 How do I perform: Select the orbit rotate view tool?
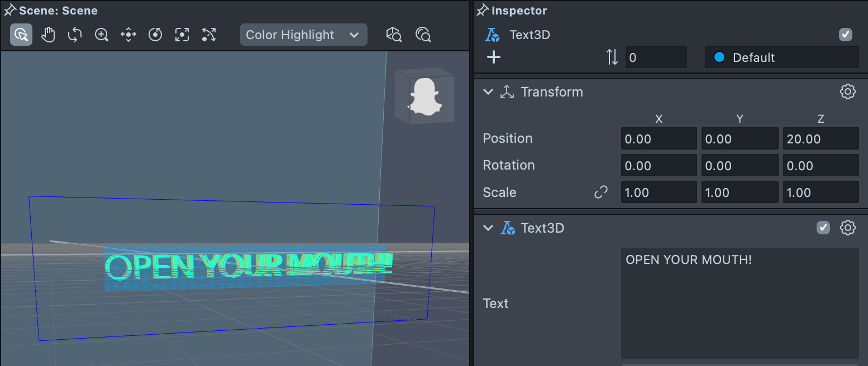click(x=75, y=35)
